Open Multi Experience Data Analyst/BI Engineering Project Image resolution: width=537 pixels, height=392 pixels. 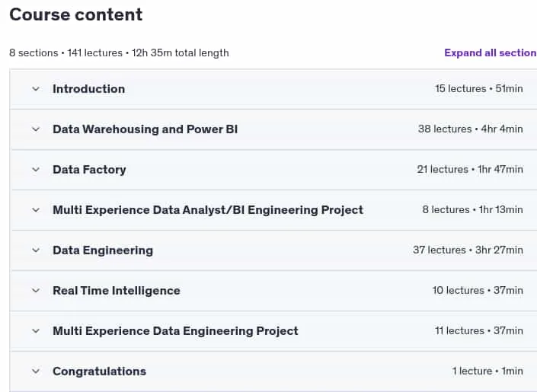208,210
